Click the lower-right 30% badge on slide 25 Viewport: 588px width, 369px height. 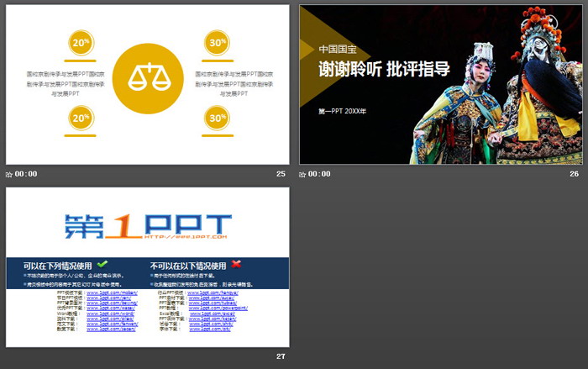click(217, 119)
